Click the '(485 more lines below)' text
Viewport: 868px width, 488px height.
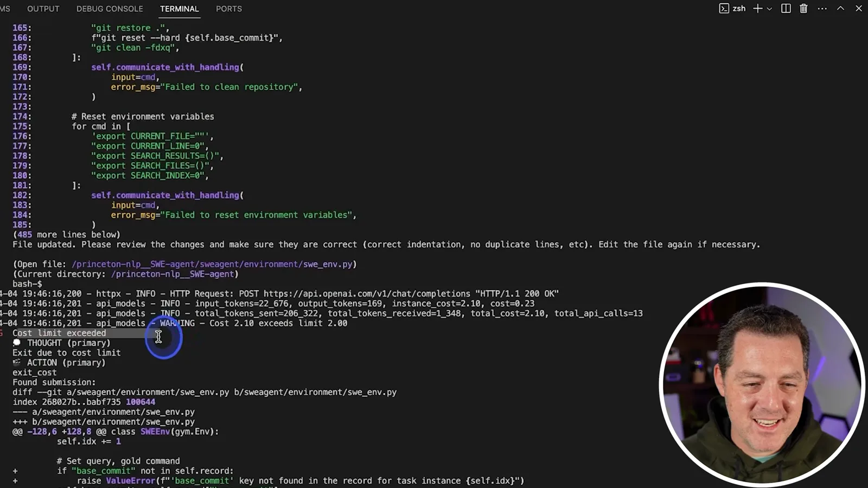67,234
